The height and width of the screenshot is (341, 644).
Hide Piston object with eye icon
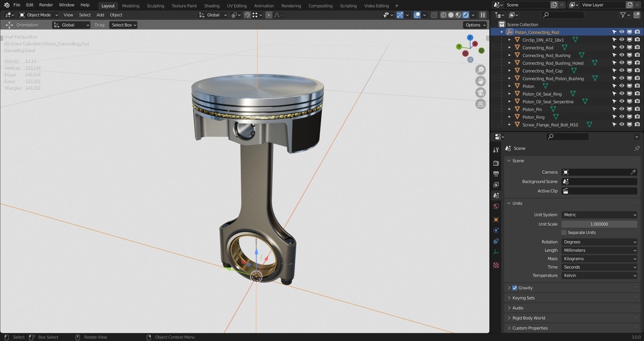622,86
